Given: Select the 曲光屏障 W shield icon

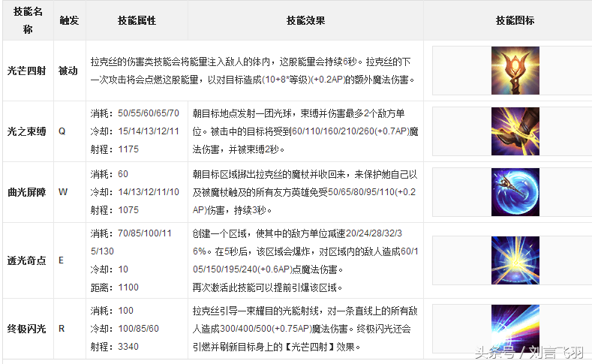Looking at the screenshot, I should click(x=515, y=192).
